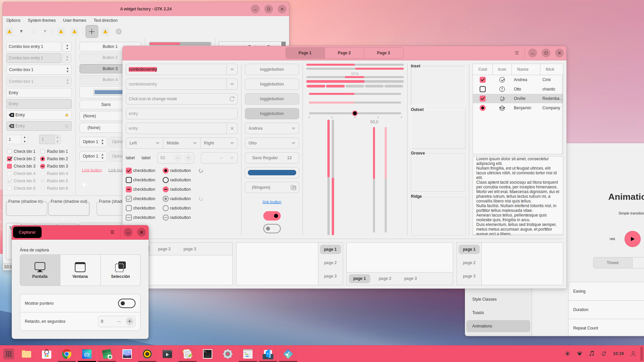Decrease the spin value 50 with minus

point(178,158)
